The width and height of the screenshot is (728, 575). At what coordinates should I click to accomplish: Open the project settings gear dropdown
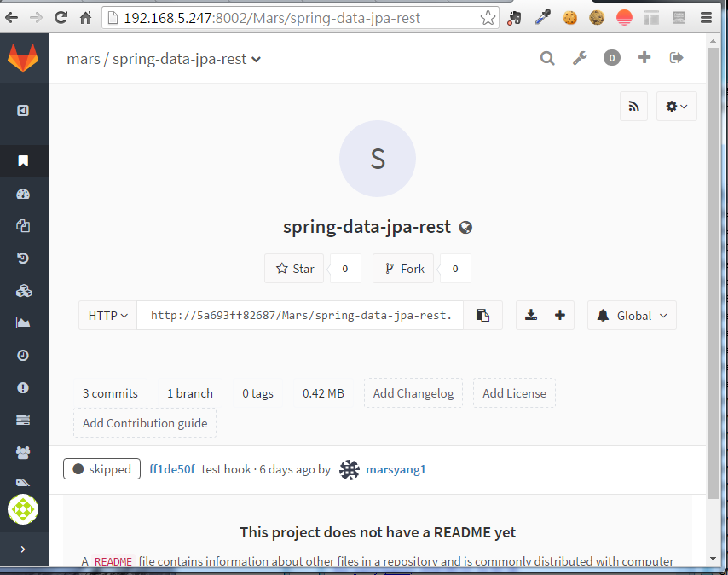point(677,107)
